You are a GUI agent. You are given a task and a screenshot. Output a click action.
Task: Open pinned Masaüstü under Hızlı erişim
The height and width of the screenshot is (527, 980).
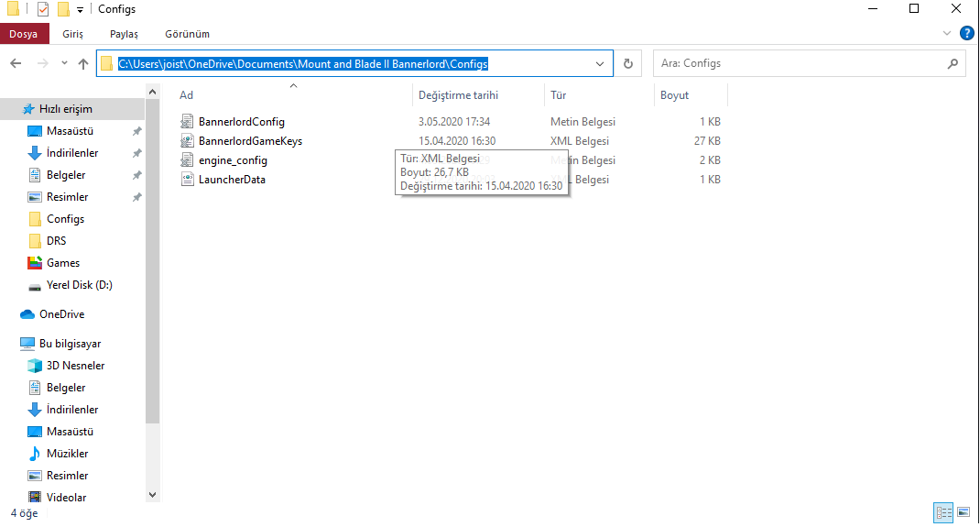(70, 131)
